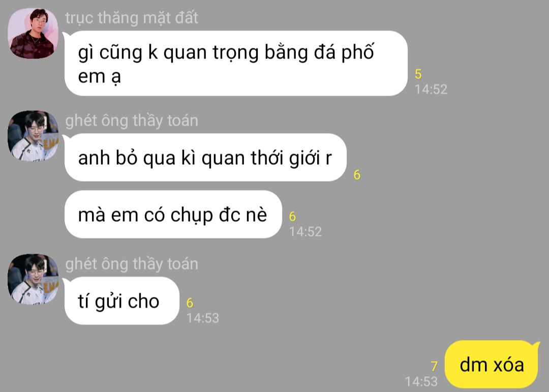The height and width of the screenshot is (392, 549).
Task: Tap 14:53 timestamp beside tí gửi cho
Action: click(x=202, y=318)
